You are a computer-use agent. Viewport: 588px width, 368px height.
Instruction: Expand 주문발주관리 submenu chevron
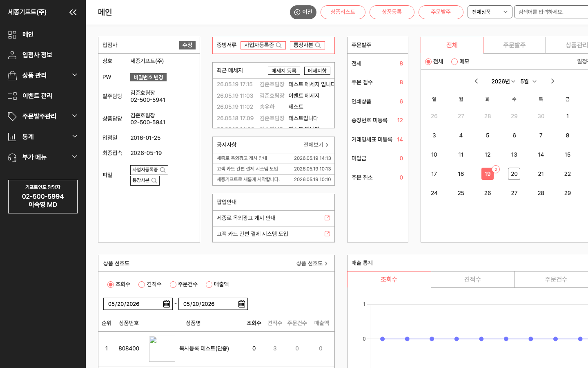[x=75, y=116]
